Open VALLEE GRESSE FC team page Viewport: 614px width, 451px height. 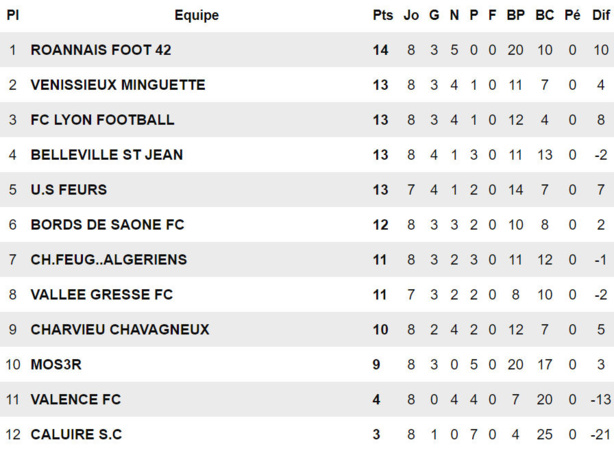coord(102,295)
